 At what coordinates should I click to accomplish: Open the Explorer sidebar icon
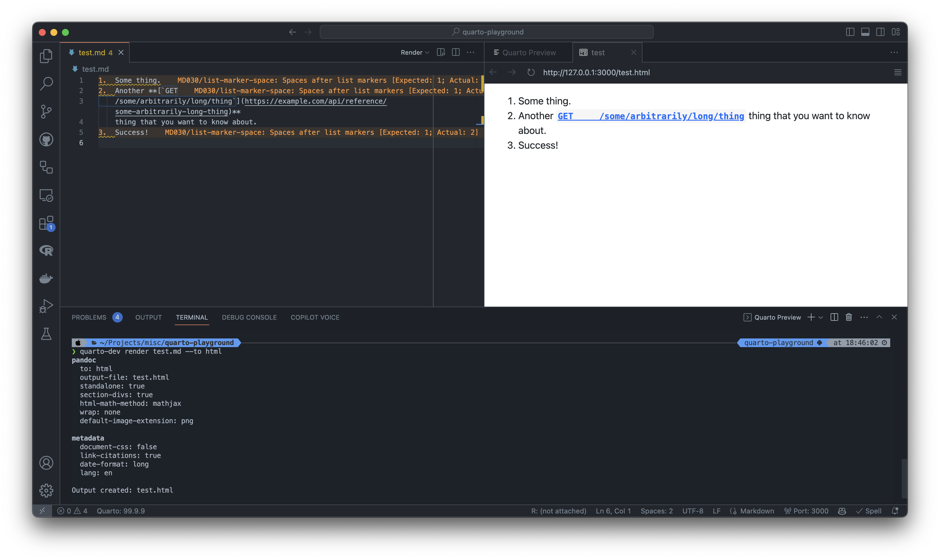(x=46, y=56)
